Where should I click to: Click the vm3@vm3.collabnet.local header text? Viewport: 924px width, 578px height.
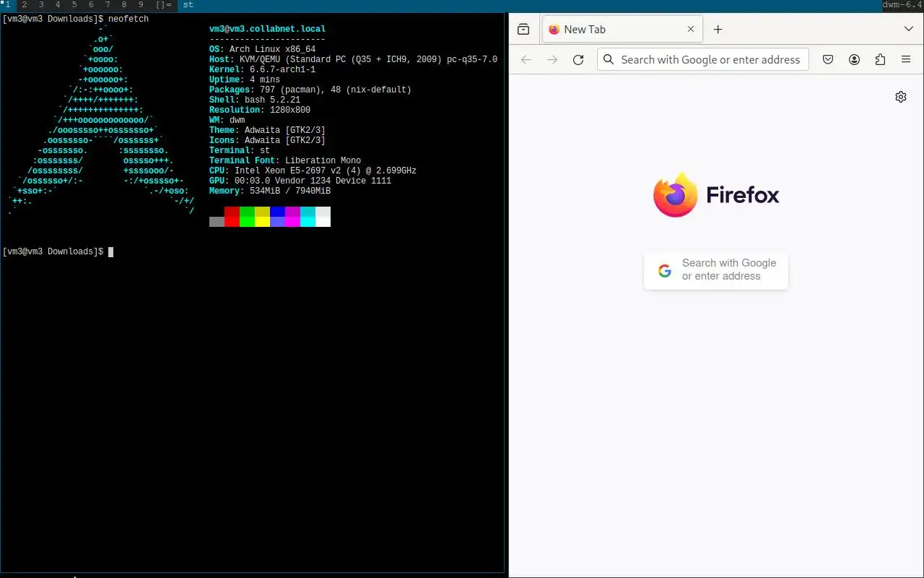pos(267,29)
